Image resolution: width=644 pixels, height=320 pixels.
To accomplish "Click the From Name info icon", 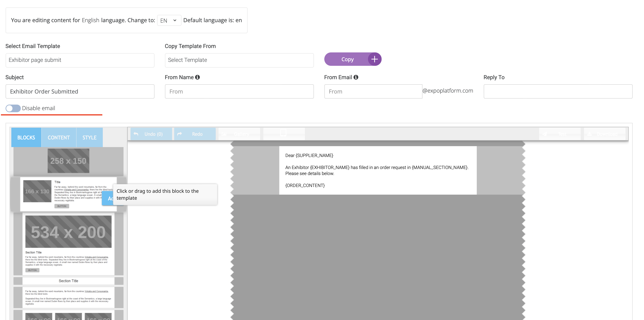I will [x=197, y=77].
